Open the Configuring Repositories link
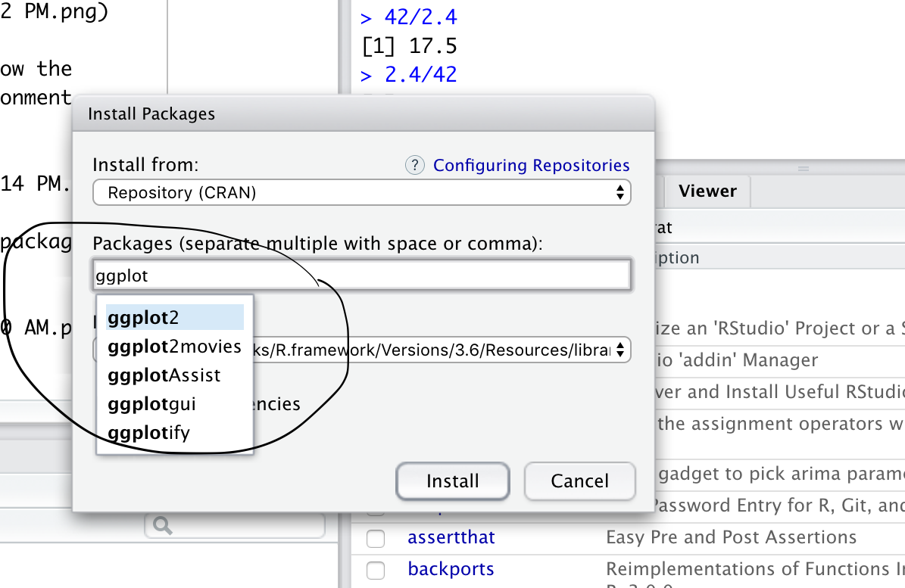This screenshot has width=905, height=588. 531,166
